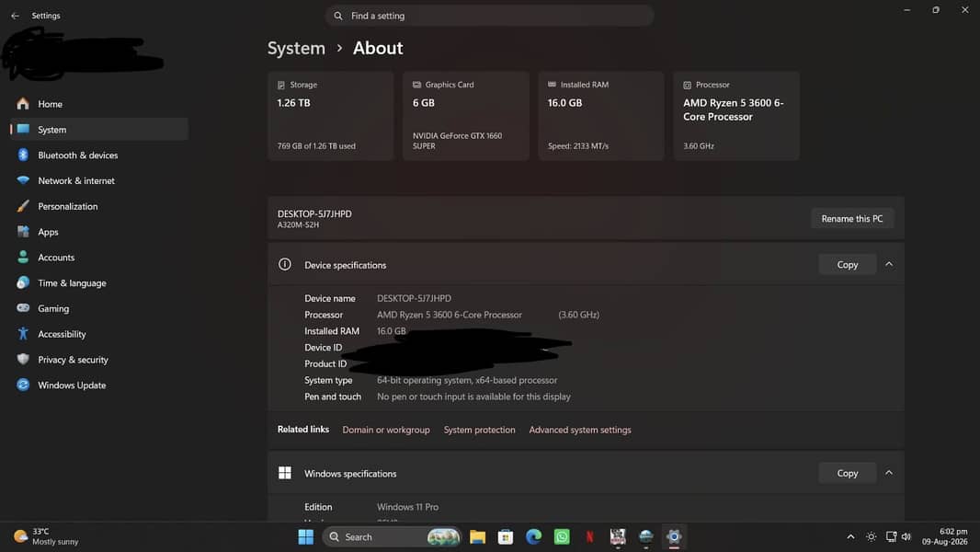Click the network tray icon
This screenshot has width=980, height=552.
pyautogui.click(x=891, y=537)
